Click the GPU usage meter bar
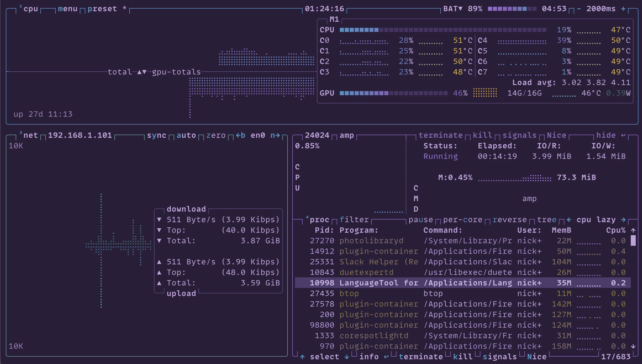 394,93
